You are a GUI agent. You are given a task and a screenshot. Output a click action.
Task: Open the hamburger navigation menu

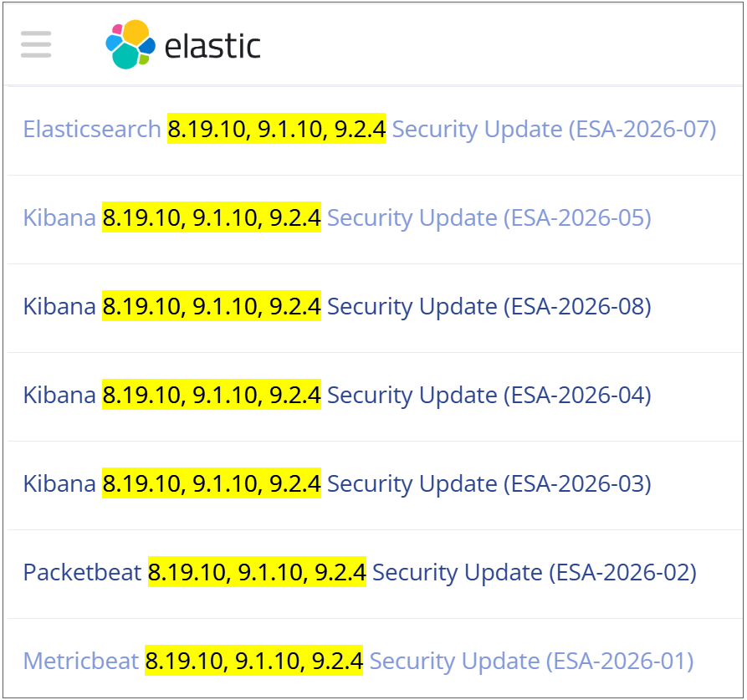(x=36, y=44)
